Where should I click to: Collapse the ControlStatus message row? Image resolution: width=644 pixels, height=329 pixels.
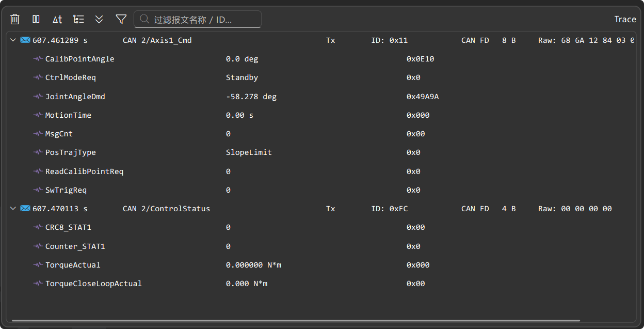(x=13, y=209)
